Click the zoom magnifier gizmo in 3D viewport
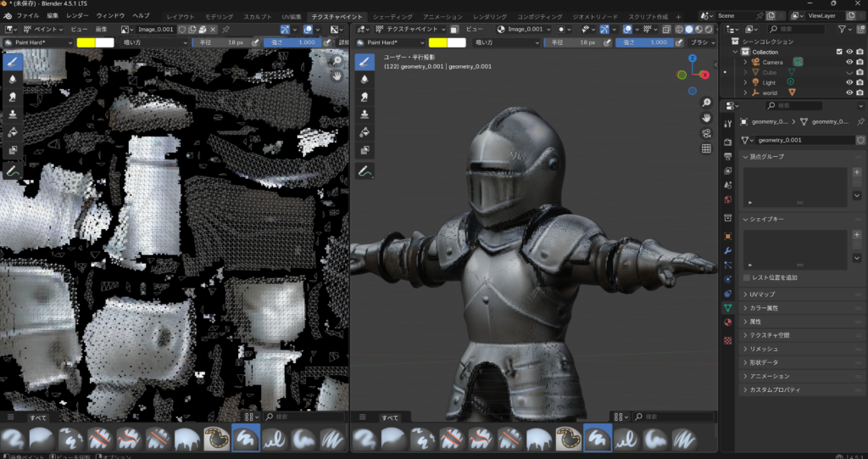 (x=706, y=103)
